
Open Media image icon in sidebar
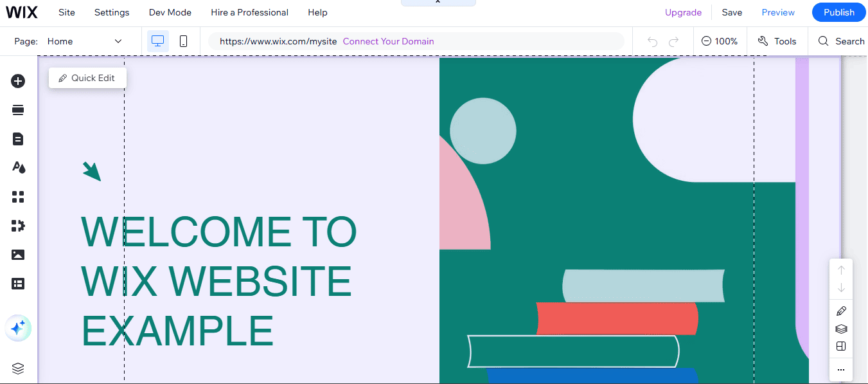[18, 255]
